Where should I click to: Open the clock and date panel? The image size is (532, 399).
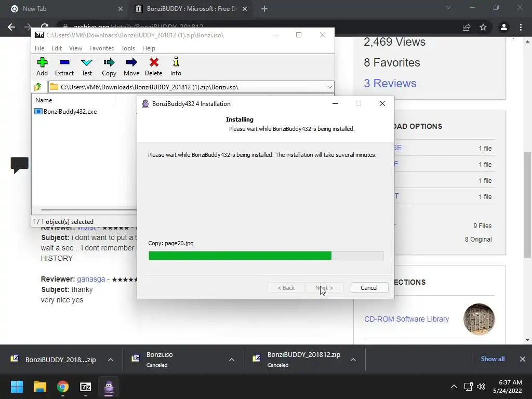point(507,387)
